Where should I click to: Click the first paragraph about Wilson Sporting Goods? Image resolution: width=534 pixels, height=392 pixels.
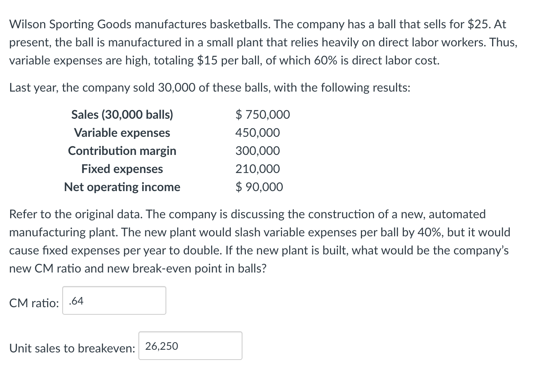pos(263,42)
